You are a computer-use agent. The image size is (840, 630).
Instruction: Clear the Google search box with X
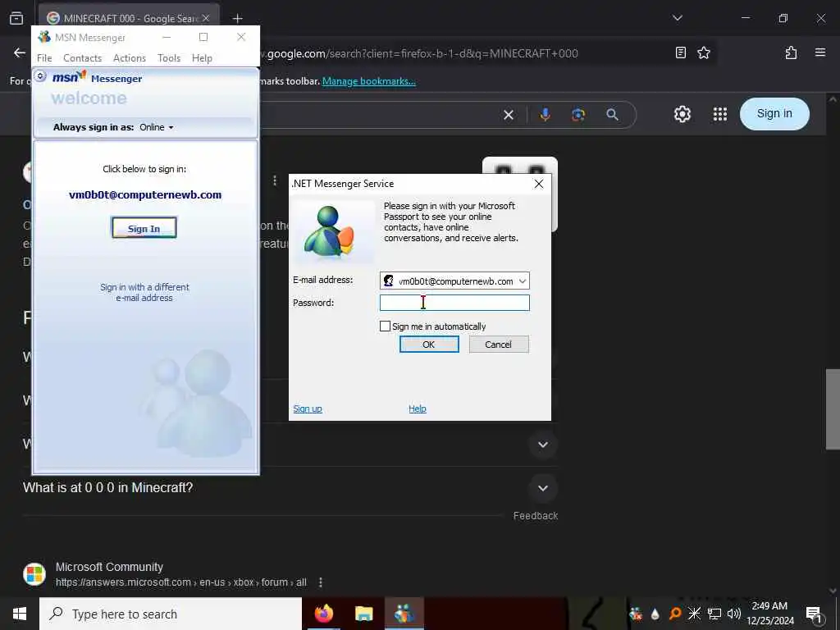(x=509, y=115)
